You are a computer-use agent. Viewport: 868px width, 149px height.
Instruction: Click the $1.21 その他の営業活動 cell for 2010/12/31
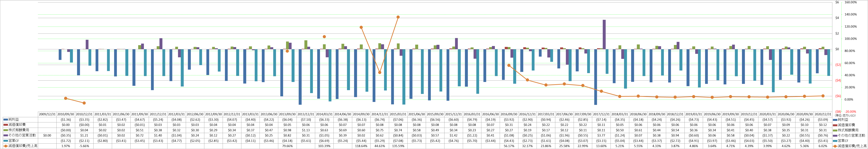[x=84, y=135]
